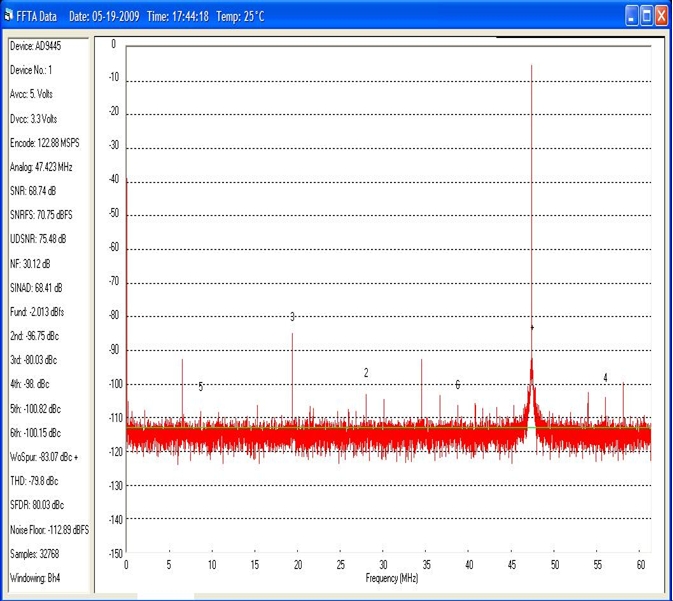673x601 pixels.
Task: Click the Samples: 32768 entry
Action: point(36,553)
